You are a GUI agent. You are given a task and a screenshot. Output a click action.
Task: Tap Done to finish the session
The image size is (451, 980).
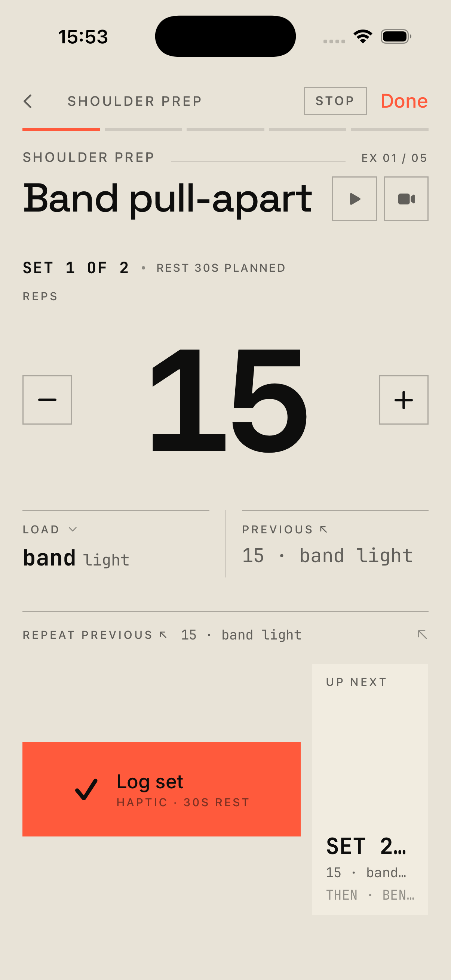(x=404, y=101)
